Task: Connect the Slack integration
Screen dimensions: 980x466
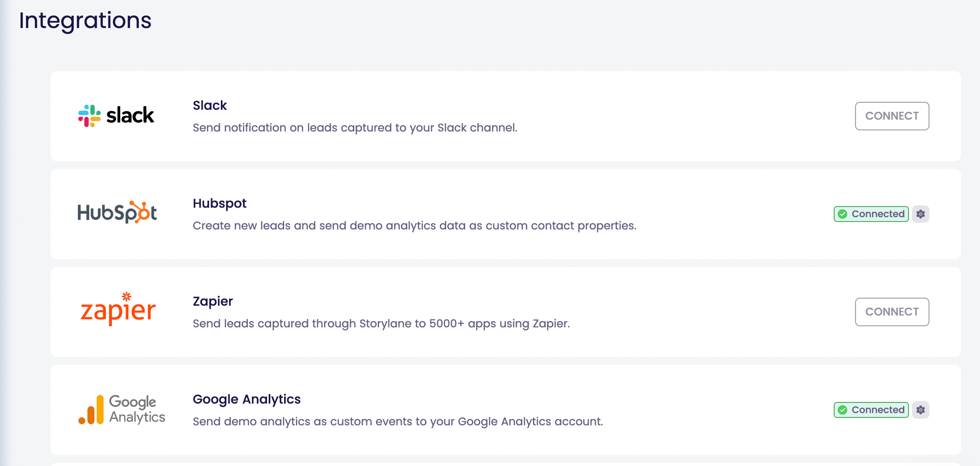Action: click(x=892, y=116)
